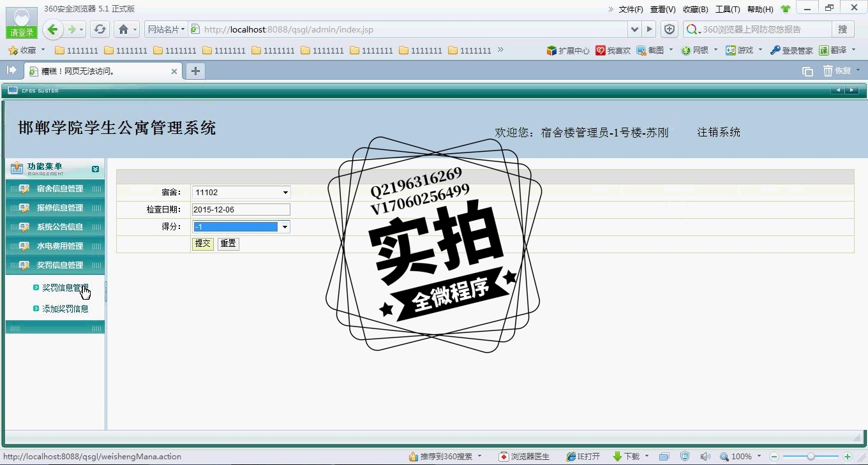Image resolution: width=868 pixels, height=465 pixels.
Task: Open 报修信息管理 menu section
Action: [55, 208]
